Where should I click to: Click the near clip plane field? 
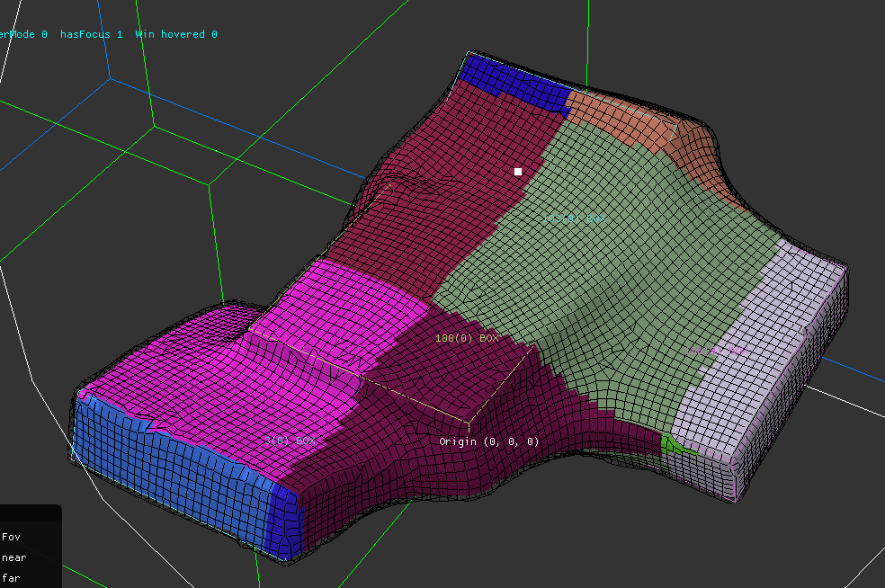point(13,557)
